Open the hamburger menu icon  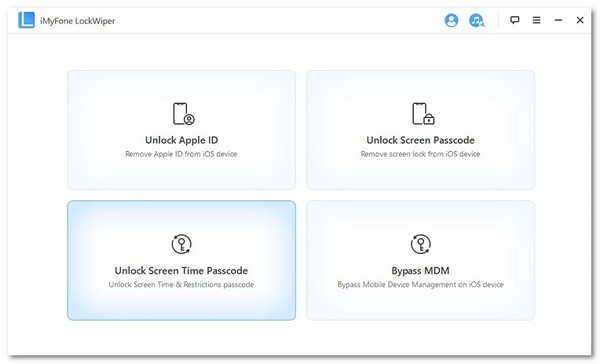(536, 20)
